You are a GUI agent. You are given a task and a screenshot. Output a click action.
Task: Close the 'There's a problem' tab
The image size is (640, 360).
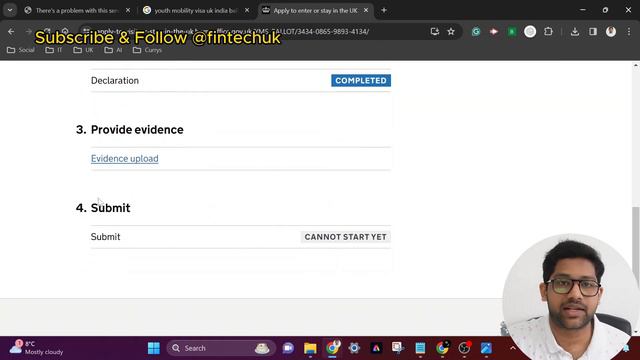(128, 10)
